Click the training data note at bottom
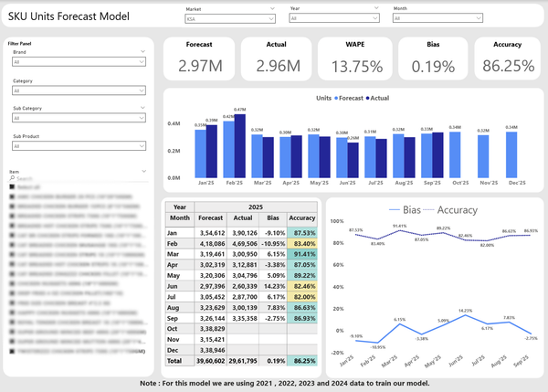 (284, 383)
